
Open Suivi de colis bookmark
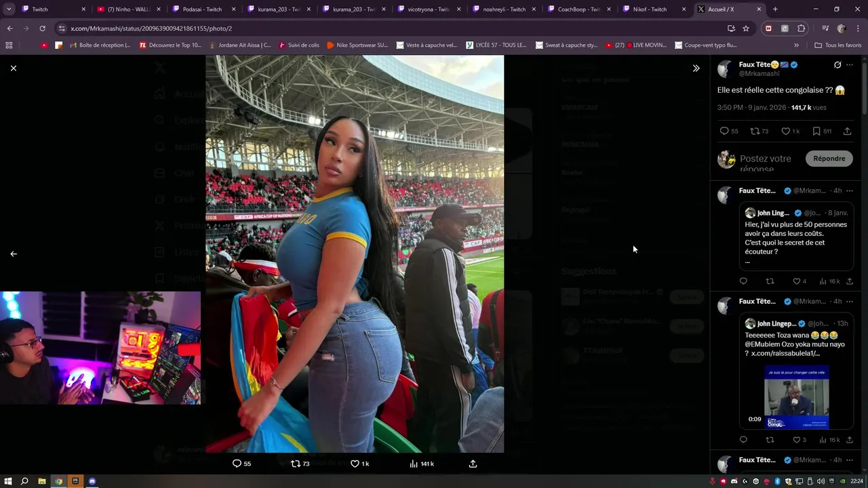coord(298,45)
